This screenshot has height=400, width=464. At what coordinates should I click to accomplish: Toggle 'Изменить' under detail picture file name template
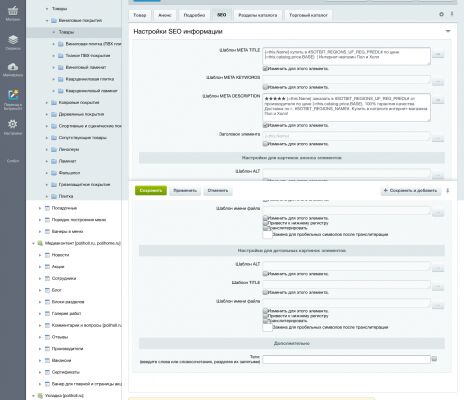[x=265, y=311]
